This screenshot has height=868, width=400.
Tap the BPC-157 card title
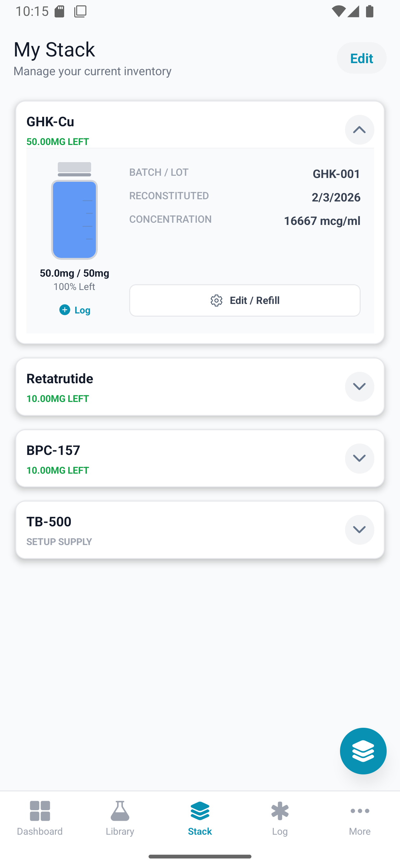click(53, 450)
